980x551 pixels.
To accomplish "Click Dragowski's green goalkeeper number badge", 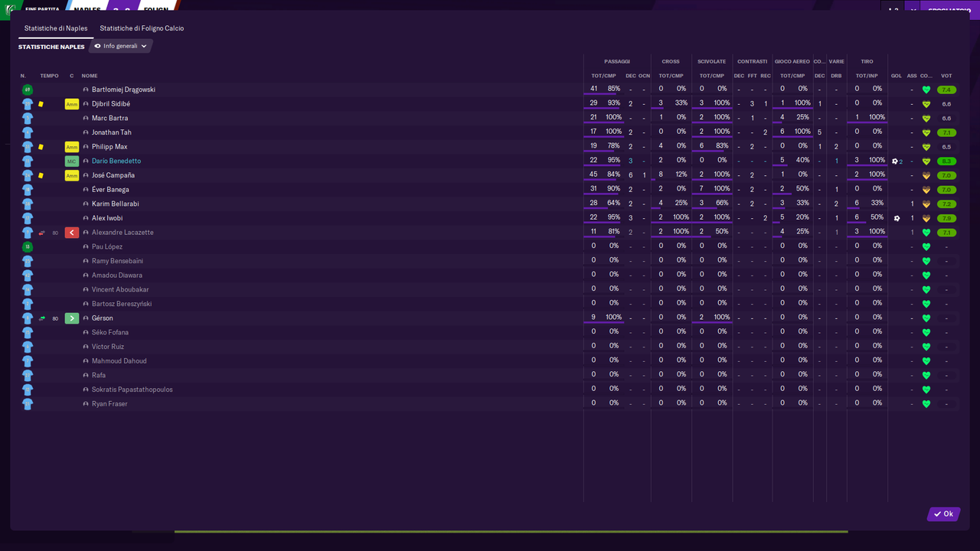I will coord(28,90).
